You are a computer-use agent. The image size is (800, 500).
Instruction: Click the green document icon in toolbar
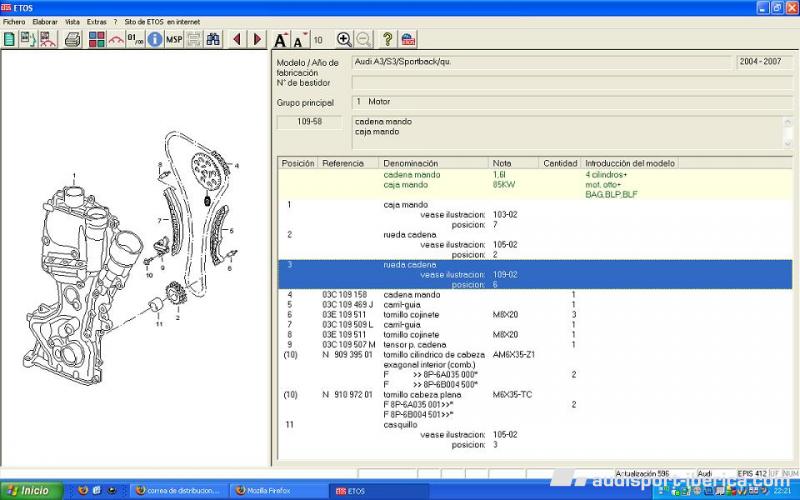coord(9,39)
